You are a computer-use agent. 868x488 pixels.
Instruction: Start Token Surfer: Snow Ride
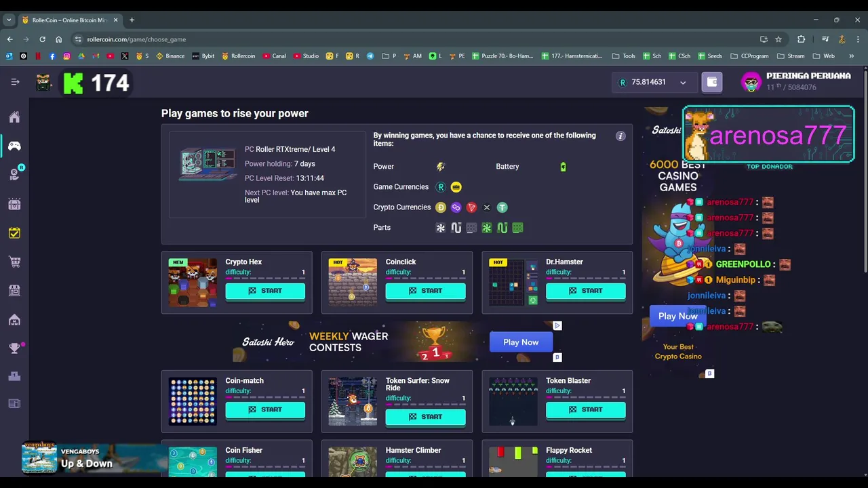[425, 417]
